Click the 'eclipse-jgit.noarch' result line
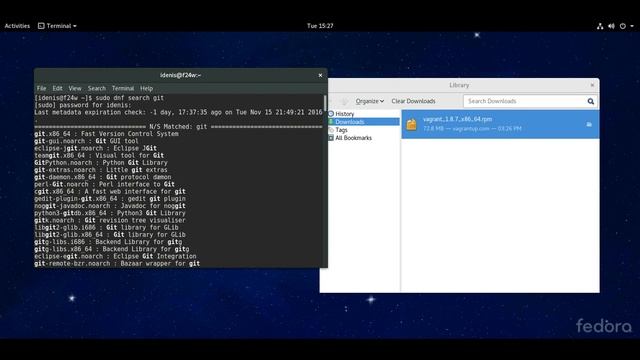640x360 pixels. click(x=96, y=148)
